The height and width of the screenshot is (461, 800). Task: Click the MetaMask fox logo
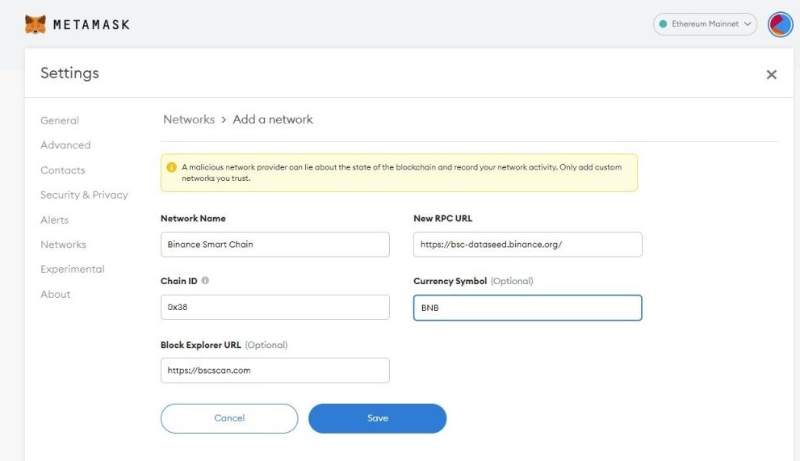click(x=35, y=24)
